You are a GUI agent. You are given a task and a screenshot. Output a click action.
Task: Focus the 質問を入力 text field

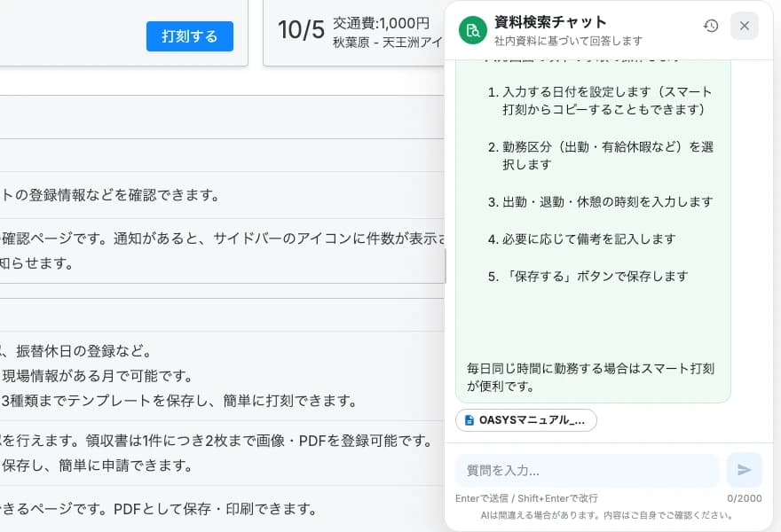[587, 470]
